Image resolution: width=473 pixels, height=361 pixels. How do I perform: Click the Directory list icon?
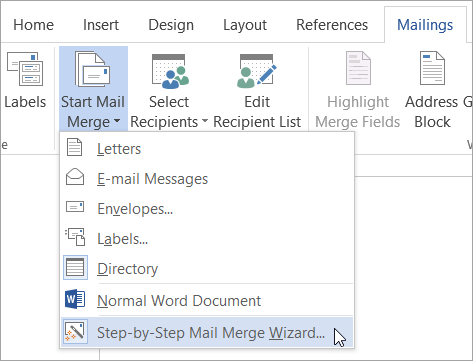tap(75, 267)
